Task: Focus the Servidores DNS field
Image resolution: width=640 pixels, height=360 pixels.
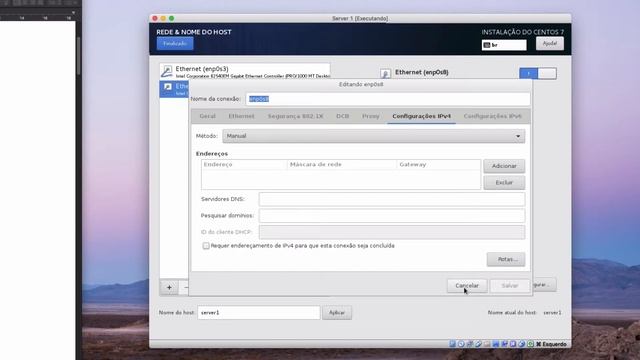Action: point(392,199)
